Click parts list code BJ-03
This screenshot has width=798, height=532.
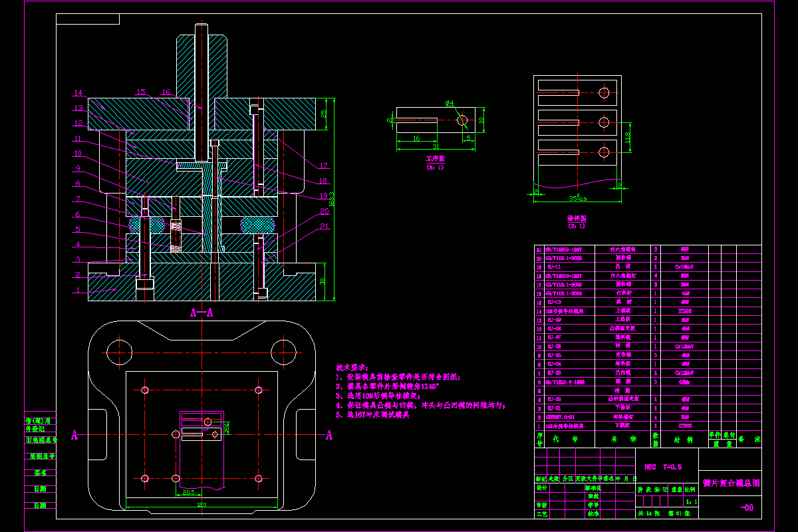click(x=555, y=373)
